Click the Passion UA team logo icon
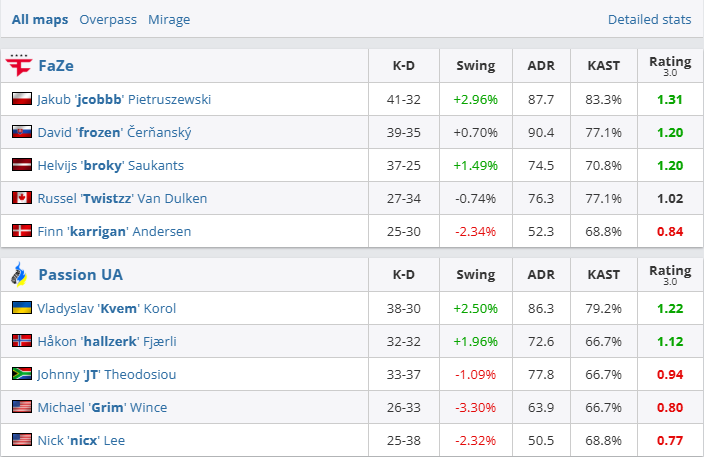 point(19,274)
